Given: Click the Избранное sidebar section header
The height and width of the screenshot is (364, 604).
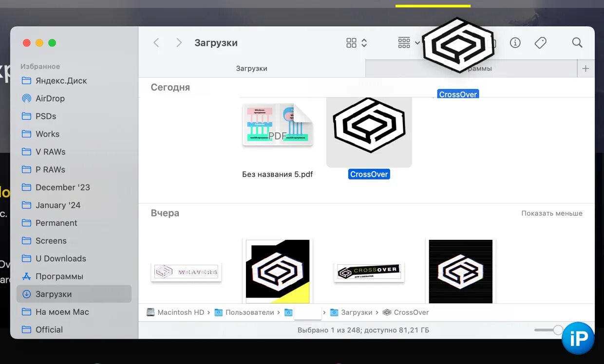Looking at the screenshot, I should click(x=40, y=66).
